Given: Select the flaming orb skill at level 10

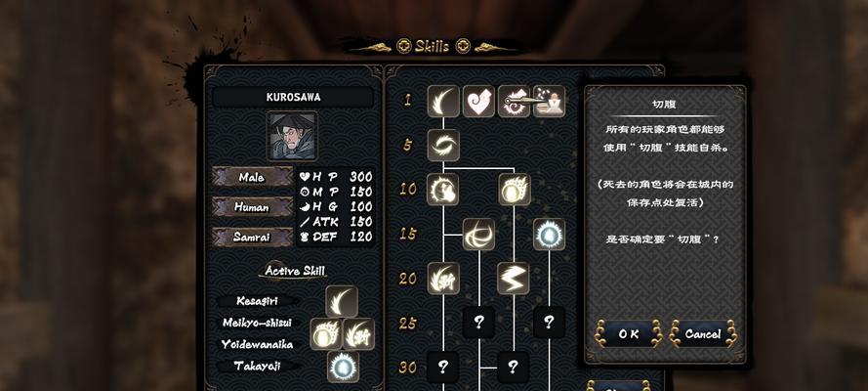Looking at the screenshot, I should click(515, 190).
